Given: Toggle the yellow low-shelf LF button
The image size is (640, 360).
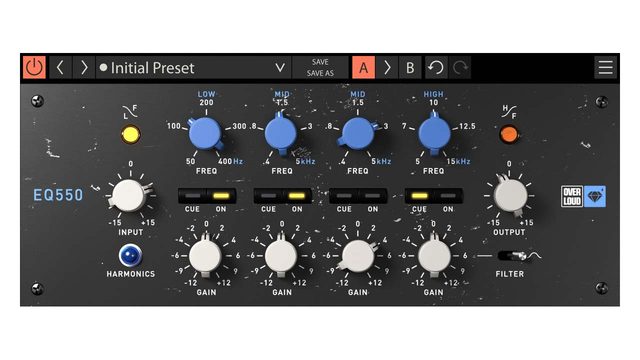Looking at the screenshot, I should [x=131, y=135].
